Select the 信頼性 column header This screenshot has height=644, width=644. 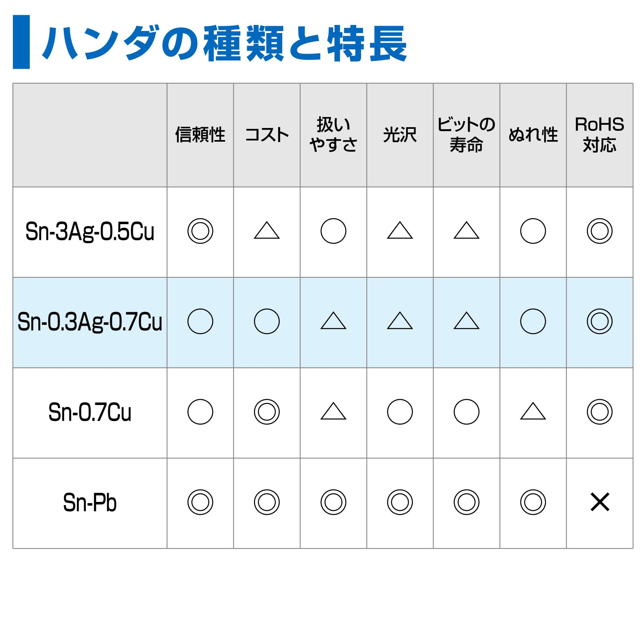pyautogui.click(x=200, y=134)
